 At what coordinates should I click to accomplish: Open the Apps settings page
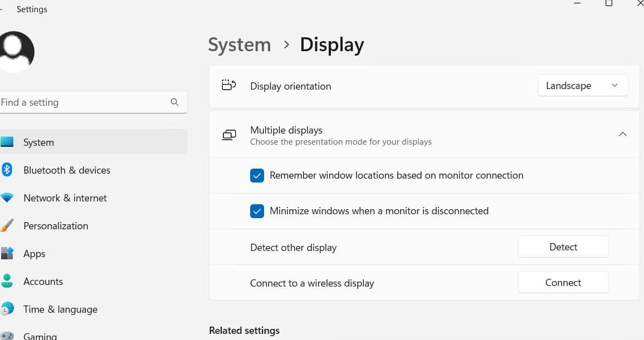[x=94, y=253]
